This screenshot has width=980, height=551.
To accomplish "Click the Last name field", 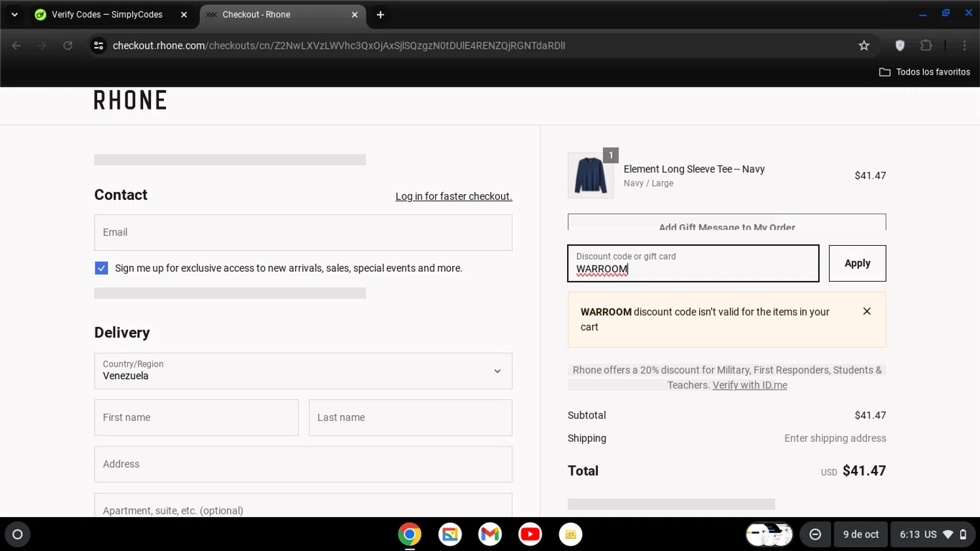I will (410, 418).
